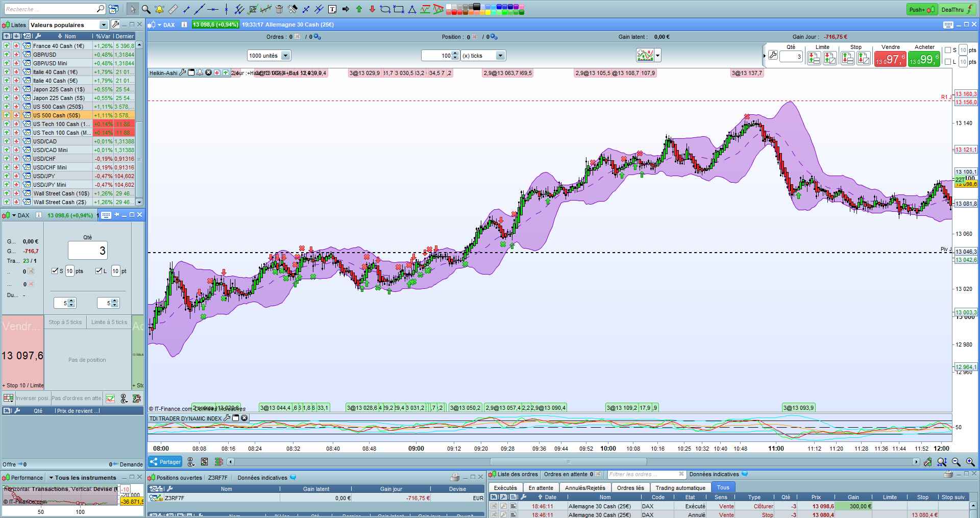Choose the red down-arrow drawing tool
The width and height of the screenshot is (980, 518).
tap(372, 9)
